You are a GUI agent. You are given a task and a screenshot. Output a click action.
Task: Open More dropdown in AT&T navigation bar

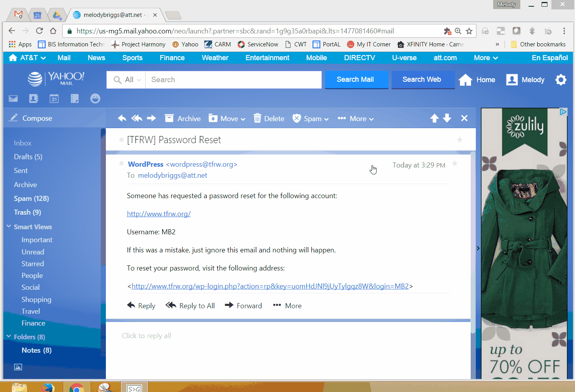pyautogui.click(x=486, y=58)
